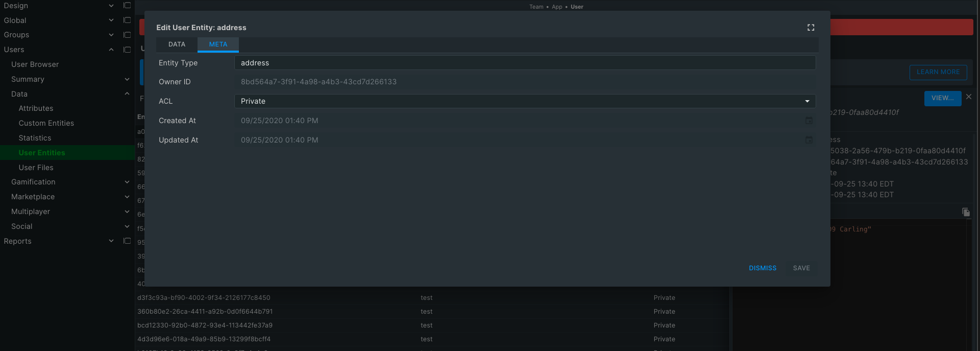The height and width of the screenshot is (351, 980).
Task: Select entity row d3f3c93a-bf90-4002
Action: tap(431, 298)
